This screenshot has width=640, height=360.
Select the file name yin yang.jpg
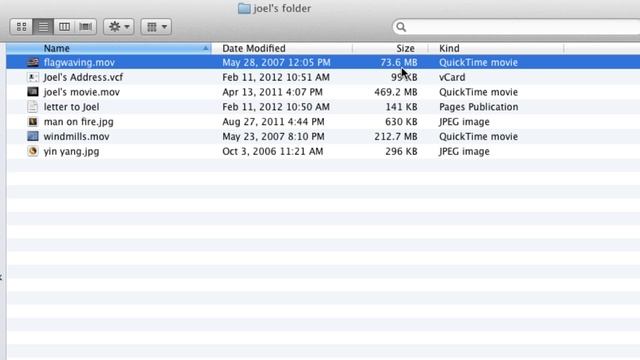[71, 151]
